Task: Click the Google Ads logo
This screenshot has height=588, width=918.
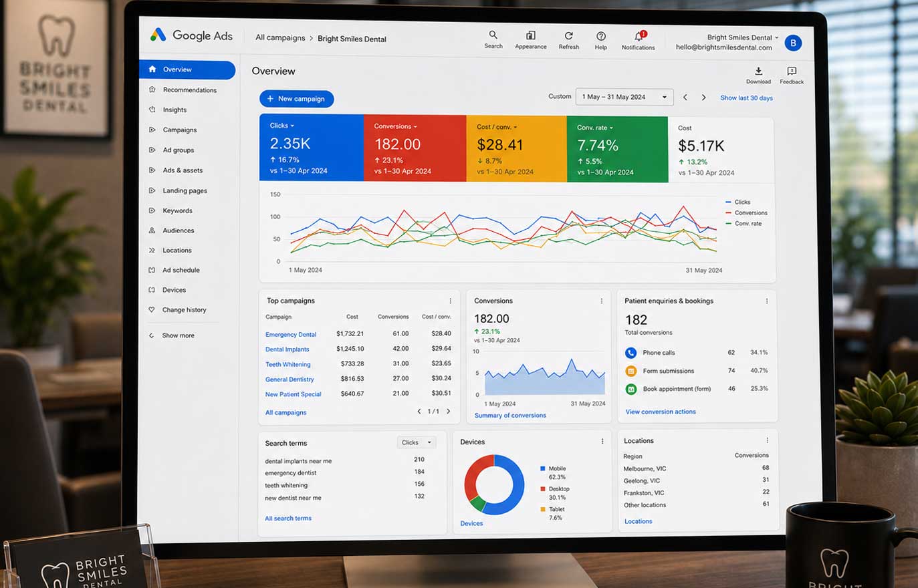Action: (x=191, y=35)
